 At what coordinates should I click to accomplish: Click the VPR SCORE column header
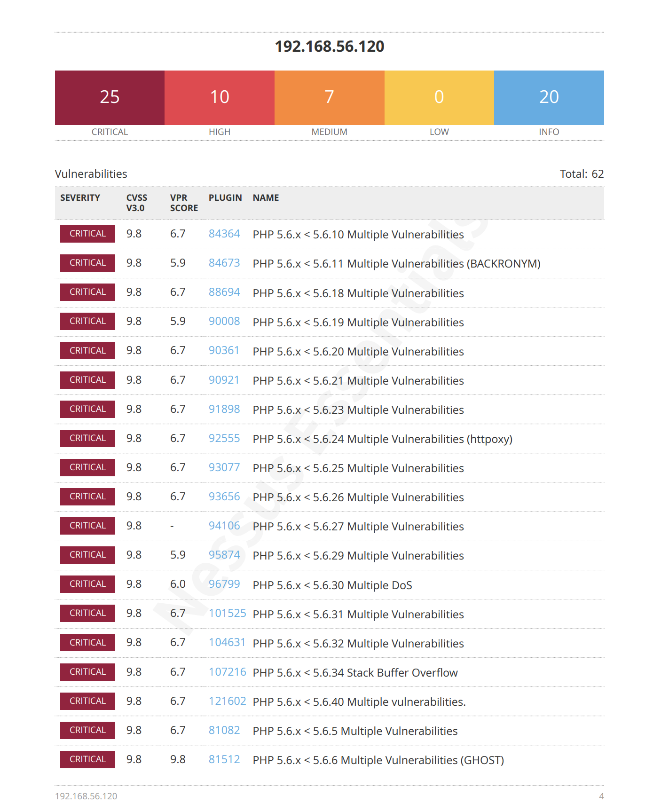pyautogui.click(x=184, y=203)
